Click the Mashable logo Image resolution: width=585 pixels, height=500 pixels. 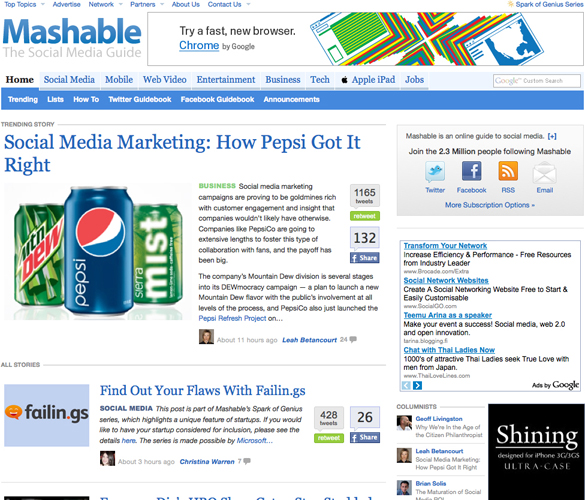[x=72, y=38]
